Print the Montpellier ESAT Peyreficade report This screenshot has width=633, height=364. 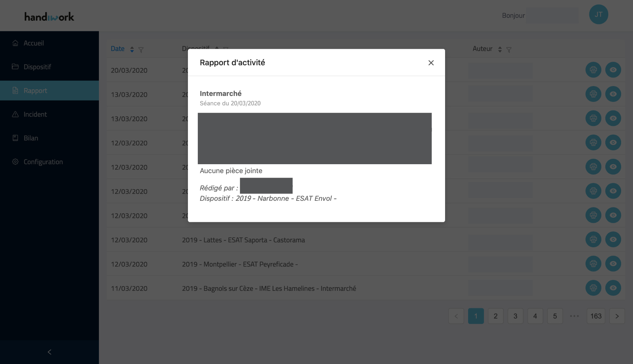(593, 264)
